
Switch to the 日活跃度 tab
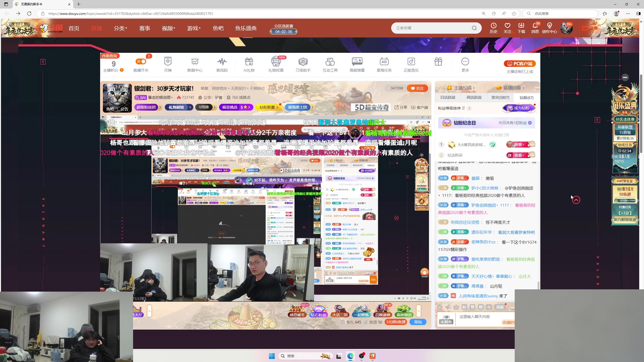[x=448, y=98]
